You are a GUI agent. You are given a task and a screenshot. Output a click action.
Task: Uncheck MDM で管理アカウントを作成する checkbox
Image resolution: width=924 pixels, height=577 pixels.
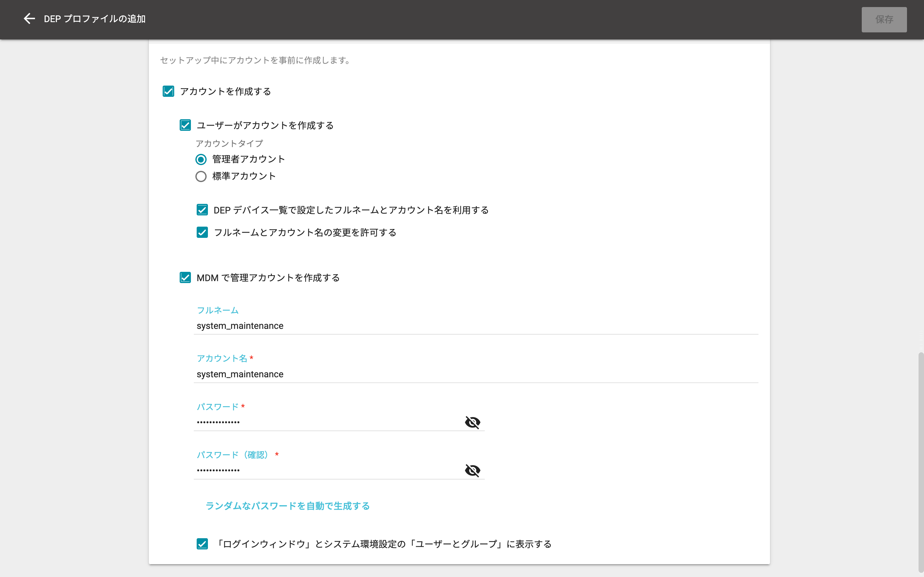click(185, 277)
